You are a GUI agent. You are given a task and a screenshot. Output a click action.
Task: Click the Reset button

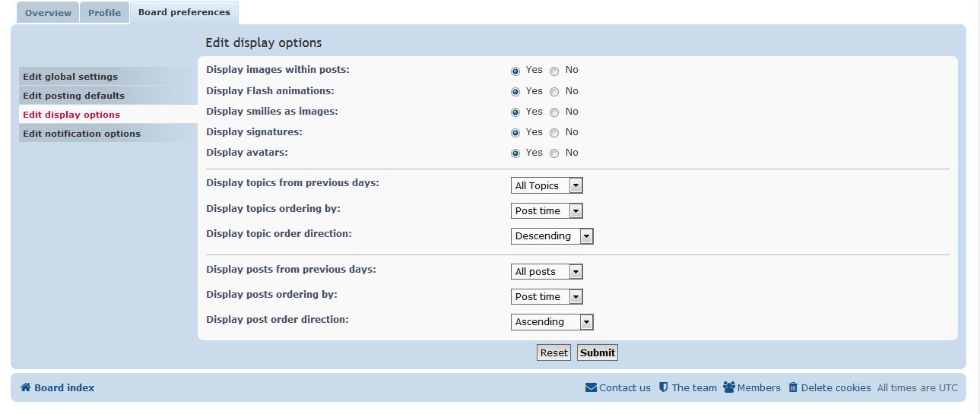pos(553,352)
